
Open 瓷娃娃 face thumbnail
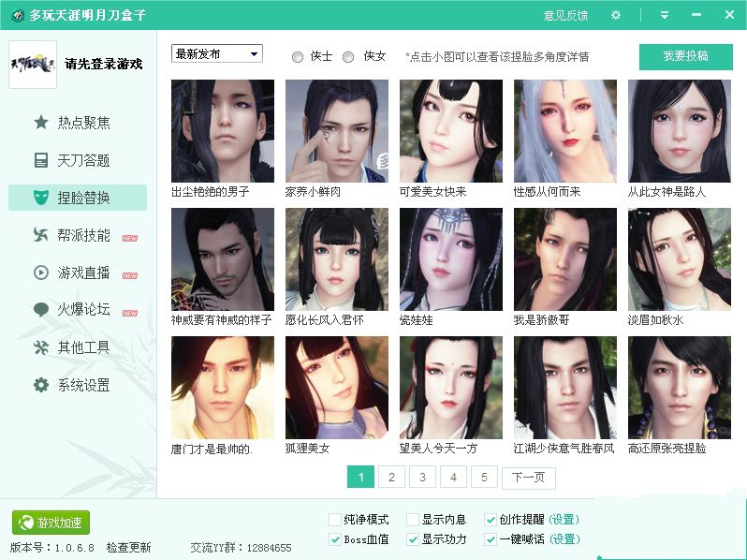pos(451,259)
